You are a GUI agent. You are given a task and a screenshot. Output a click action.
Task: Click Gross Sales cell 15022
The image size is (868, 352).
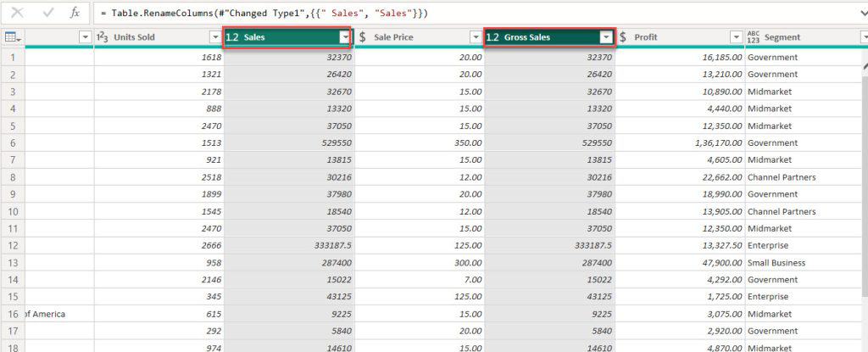point(549,279)
